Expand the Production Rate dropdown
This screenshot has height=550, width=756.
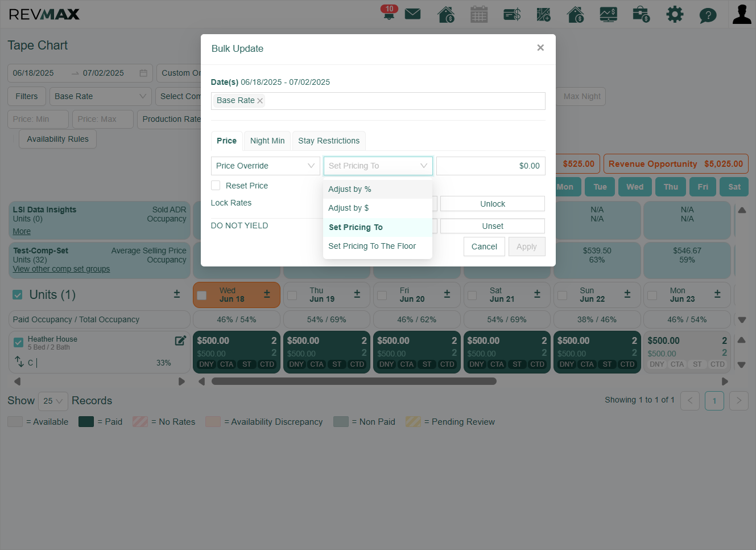[x=171, y=119]
